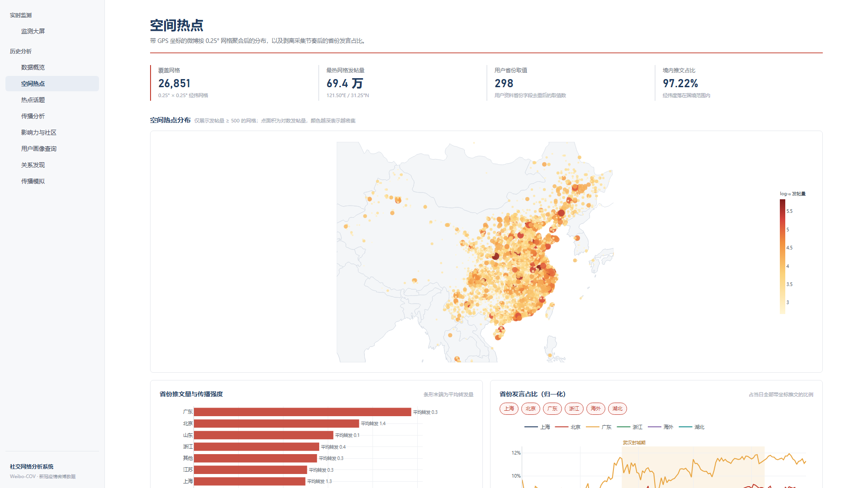Image resolution: width=868 pixels, height=488 pixels.
Task: Toggle the 湖北 province filter chip
Action: (x=618, y=408)
